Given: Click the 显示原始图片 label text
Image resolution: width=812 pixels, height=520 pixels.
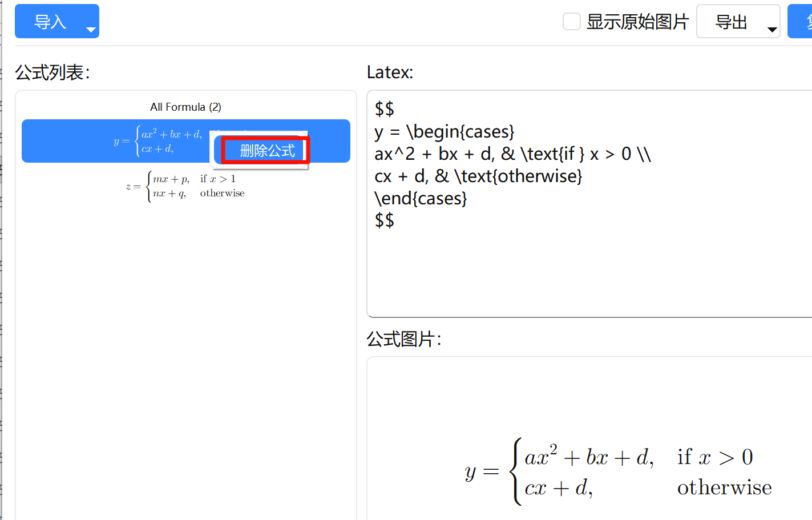Looking at the screenshot, I should (x=637, y=22).
